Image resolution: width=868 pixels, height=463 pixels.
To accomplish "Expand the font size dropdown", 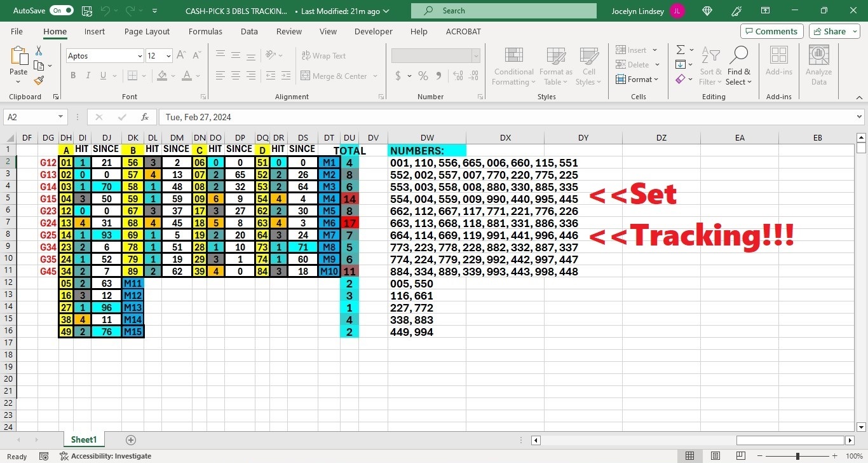I will [168, 56].
